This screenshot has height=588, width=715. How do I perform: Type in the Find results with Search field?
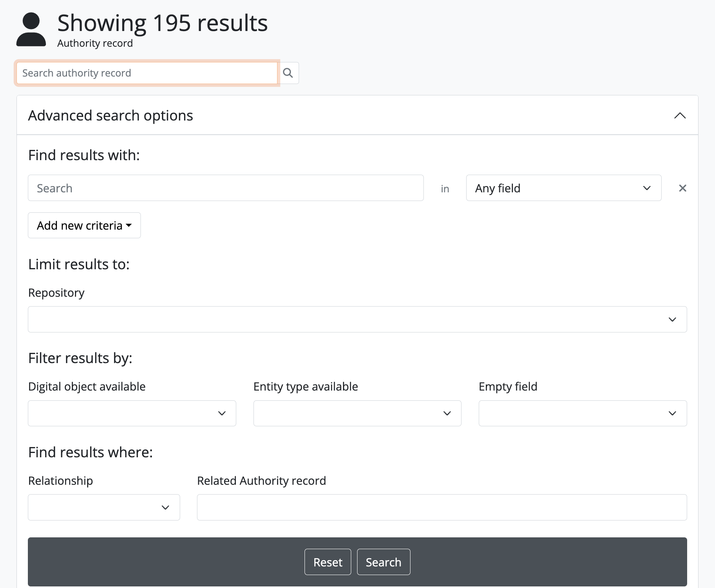tap(226, 188)
